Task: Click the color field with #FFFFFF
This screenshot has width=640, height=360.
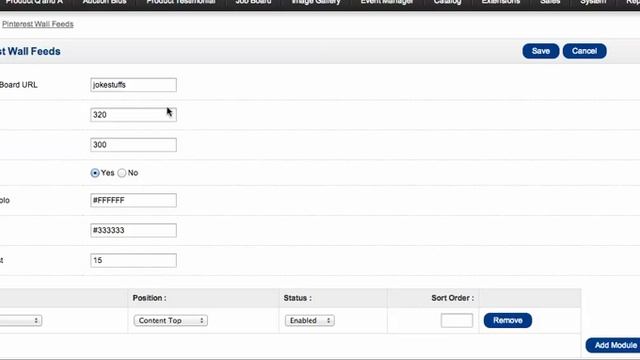Action: click(133, 200)
